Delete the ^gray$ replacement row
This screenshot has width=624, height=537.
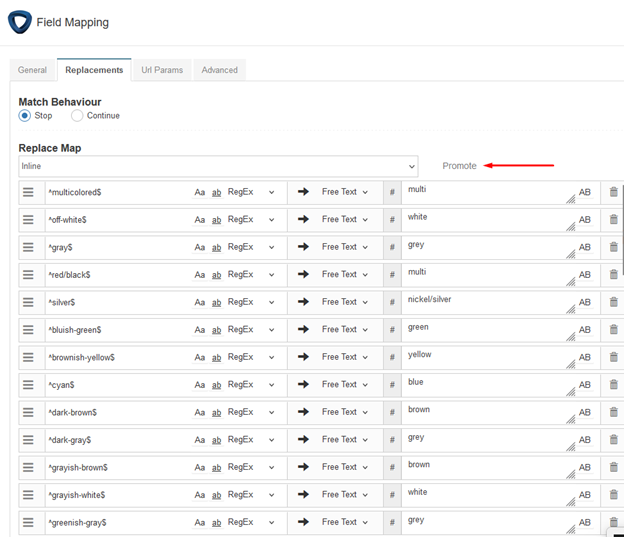614,247
